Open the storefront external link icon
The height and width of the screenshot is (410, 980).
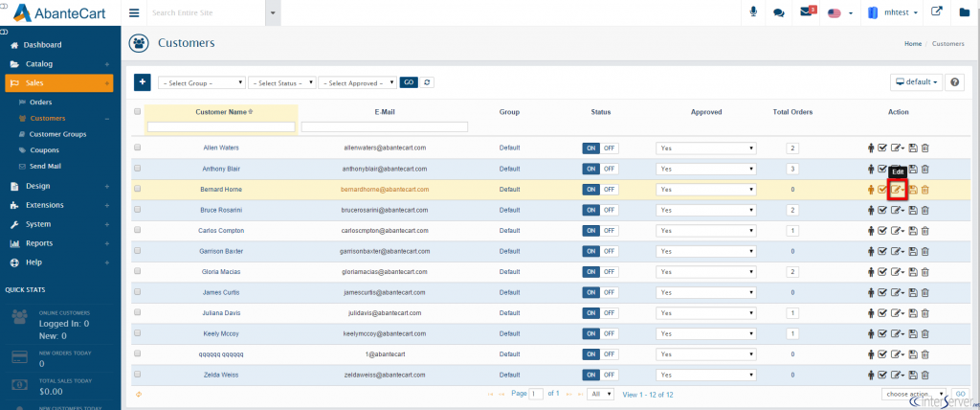936,11
